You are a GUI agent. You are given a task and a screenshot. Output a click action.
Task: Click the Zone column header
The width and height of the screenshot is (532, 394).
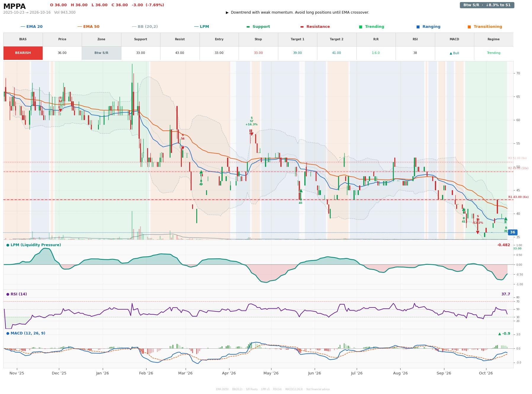pyautogui.click(x=101, y=39)
